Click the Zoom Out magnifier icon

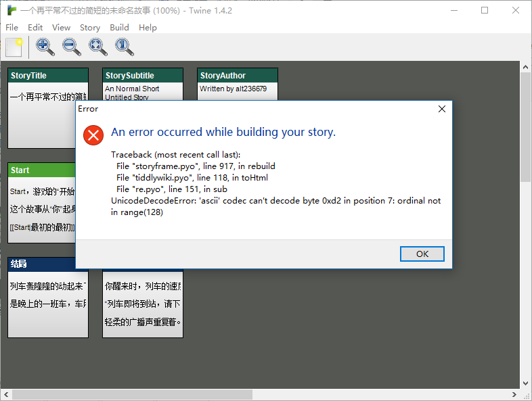pos(72,47)
